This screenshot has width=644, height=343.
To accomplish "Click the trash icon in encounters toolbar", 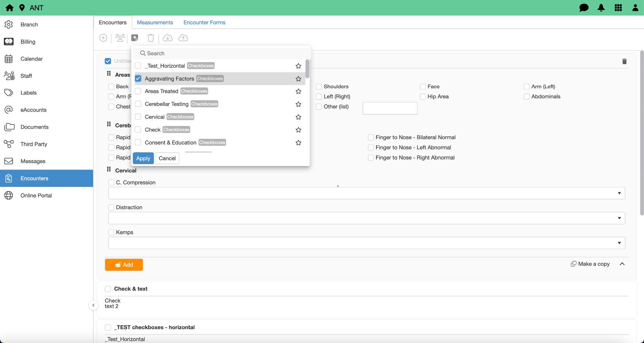I will (x=151, y=38).
